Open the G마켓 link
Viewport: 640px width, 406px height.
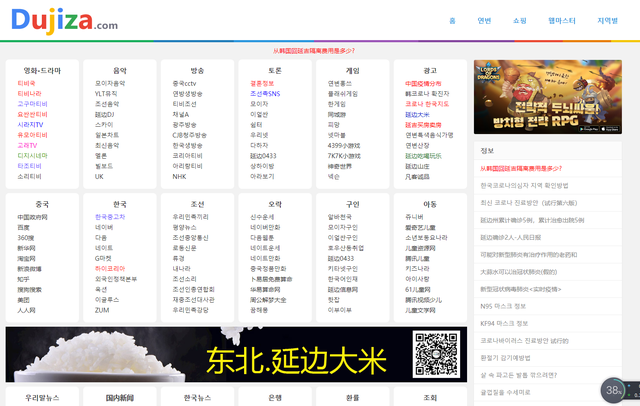(103, 258)
